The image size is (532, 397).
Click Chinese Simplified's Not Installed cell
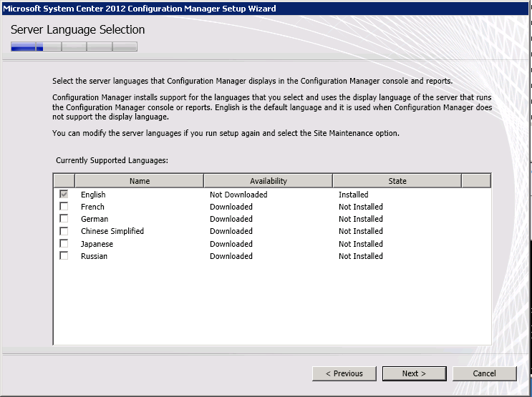pyautogui.click(x=361, y=231)
